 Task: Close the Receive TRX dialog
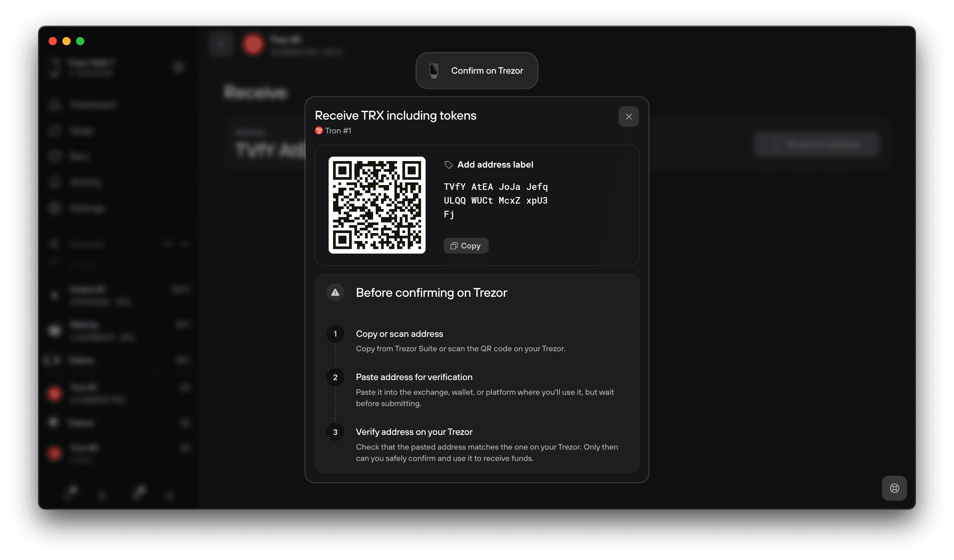628,117
